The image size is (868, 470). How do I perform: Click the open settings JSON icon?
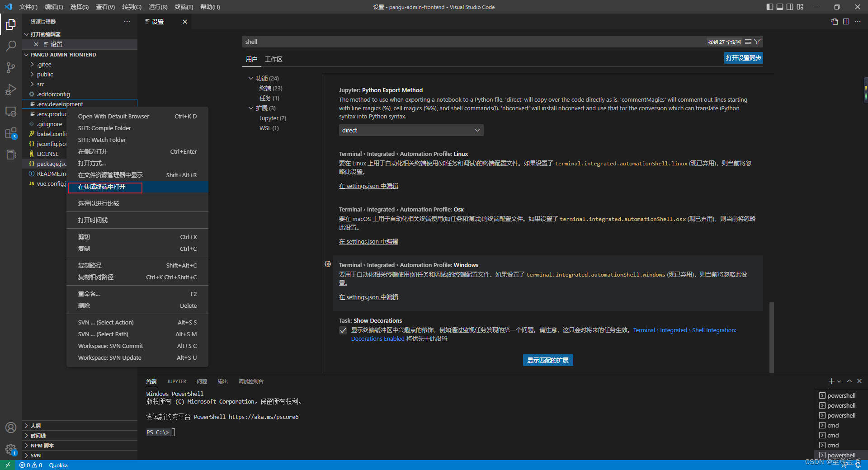[835, 22]
